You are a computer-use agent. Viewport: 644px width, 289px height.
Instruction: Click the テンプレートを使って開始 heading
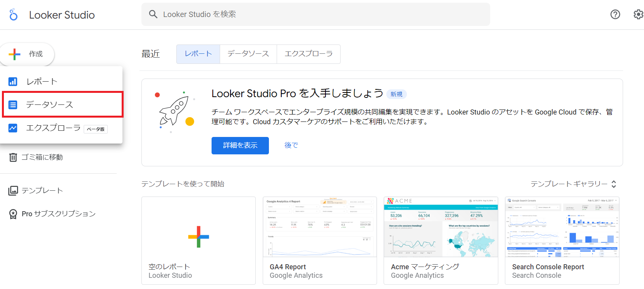point(183,184)
